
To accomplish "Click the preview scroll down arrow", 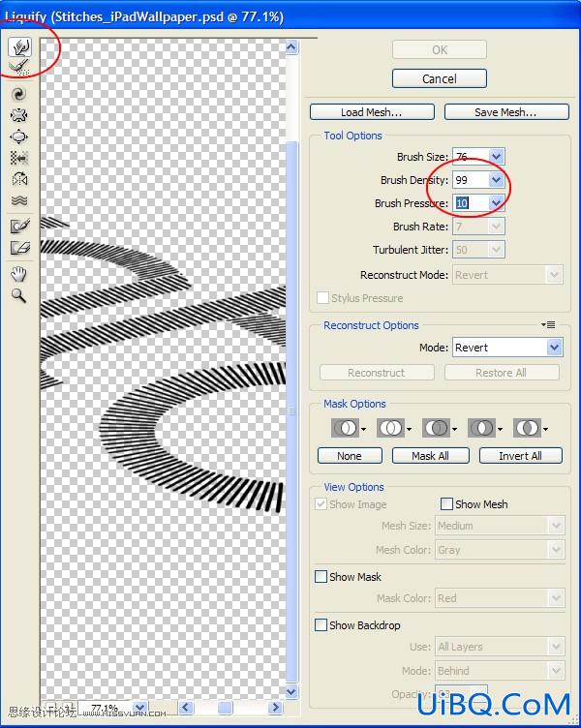I will pos(291,691).
